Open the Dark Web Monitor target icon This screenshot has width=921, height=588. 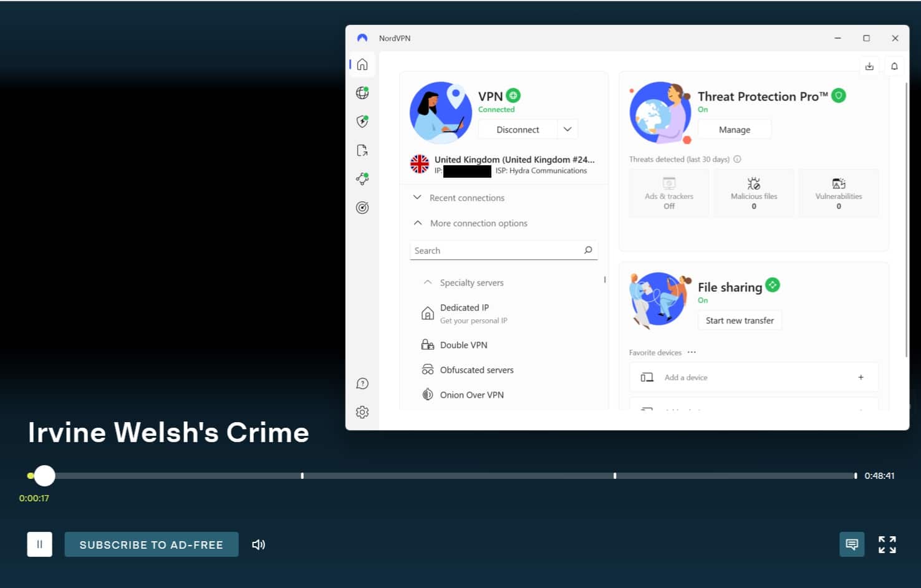tap(362, 208)
